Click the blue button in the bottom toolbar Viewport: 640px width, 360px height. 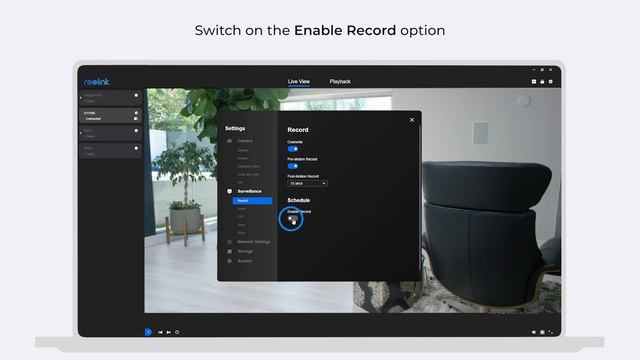coord(148,332)
